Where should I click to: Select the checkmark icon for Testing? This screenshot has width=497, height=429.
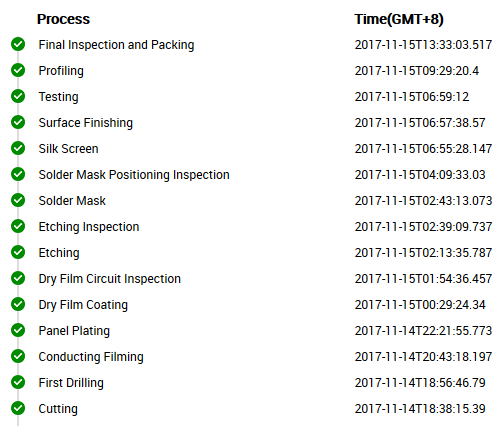coord(18,96)
